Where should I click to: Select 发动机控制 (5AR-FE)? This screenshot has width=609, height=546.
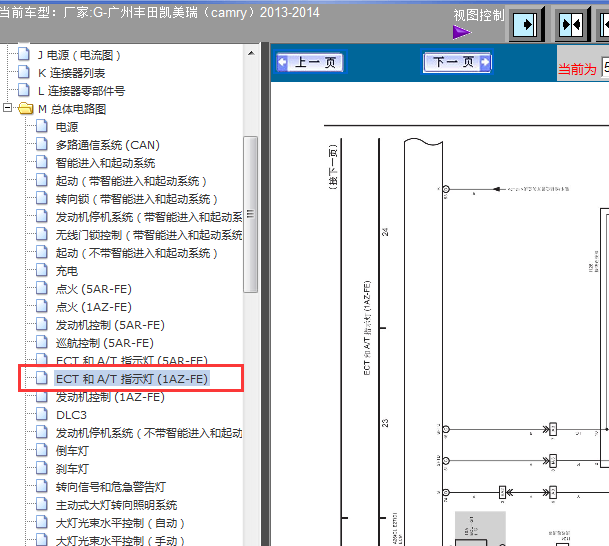point(110,325)
